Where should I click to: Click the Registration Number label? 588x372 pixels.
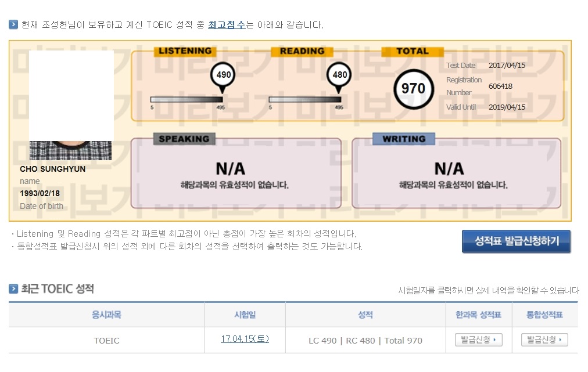[464, 86]
